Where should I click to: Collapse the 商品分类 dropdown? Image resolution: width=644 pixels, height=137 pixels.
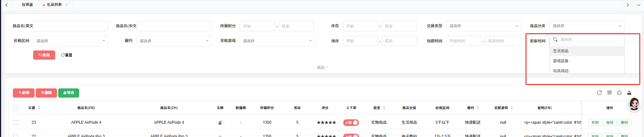click(x=587, y=26)
